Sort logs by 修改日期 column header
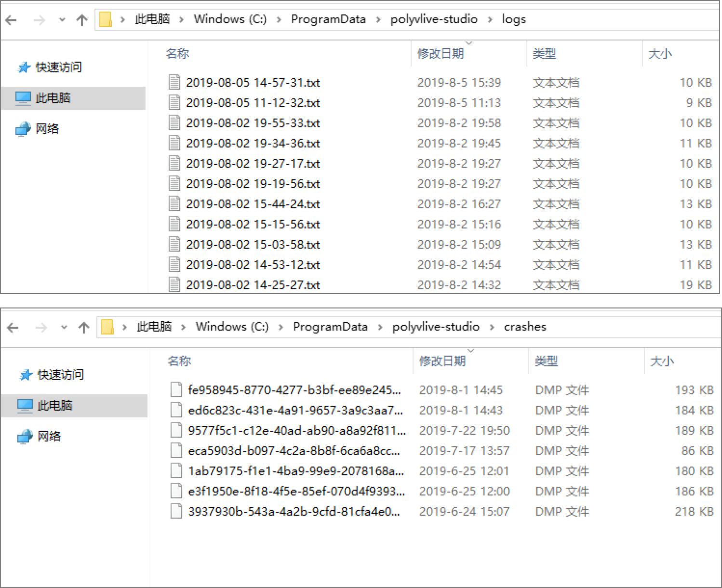 tap(440, 53)
